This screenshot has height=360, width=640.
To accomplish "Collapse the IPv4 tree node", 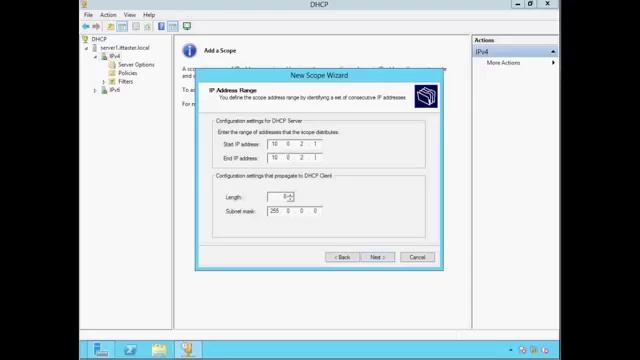I will [96, 57].
